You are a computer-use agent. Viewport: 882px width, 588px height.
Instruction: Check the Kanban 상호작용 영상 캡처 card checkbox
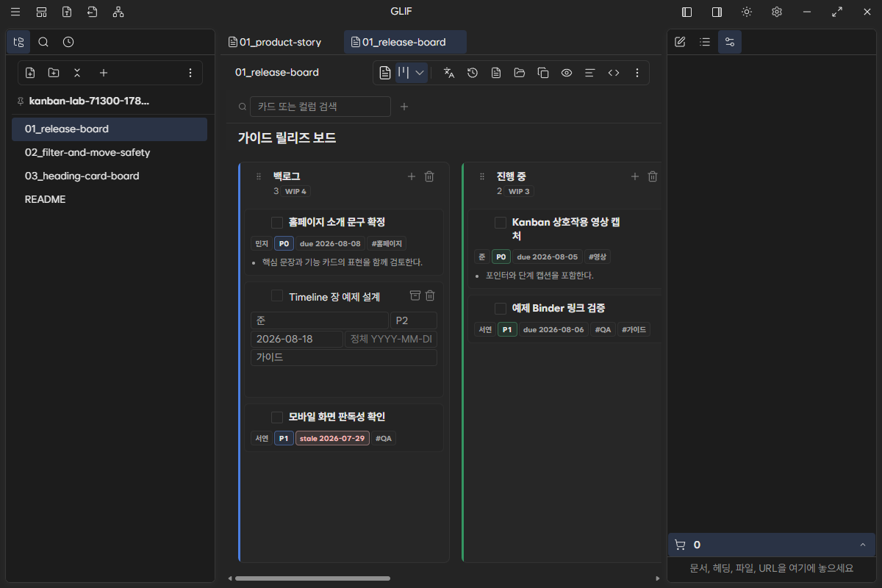click(x=501, y=223)
